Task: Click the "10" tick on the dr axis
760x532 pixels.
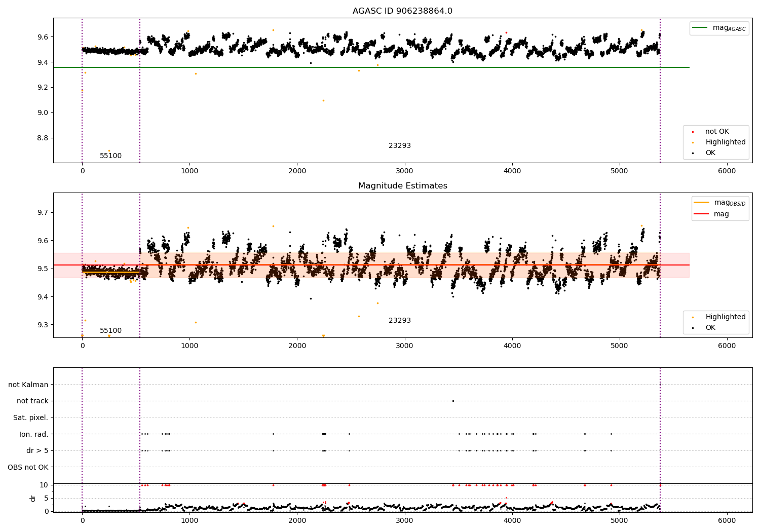Action: click(44, 485)
